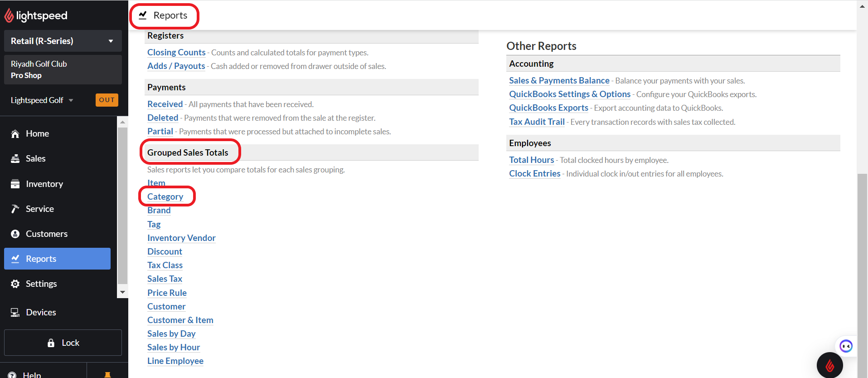Select the Service hammer icon

point(15,209)
